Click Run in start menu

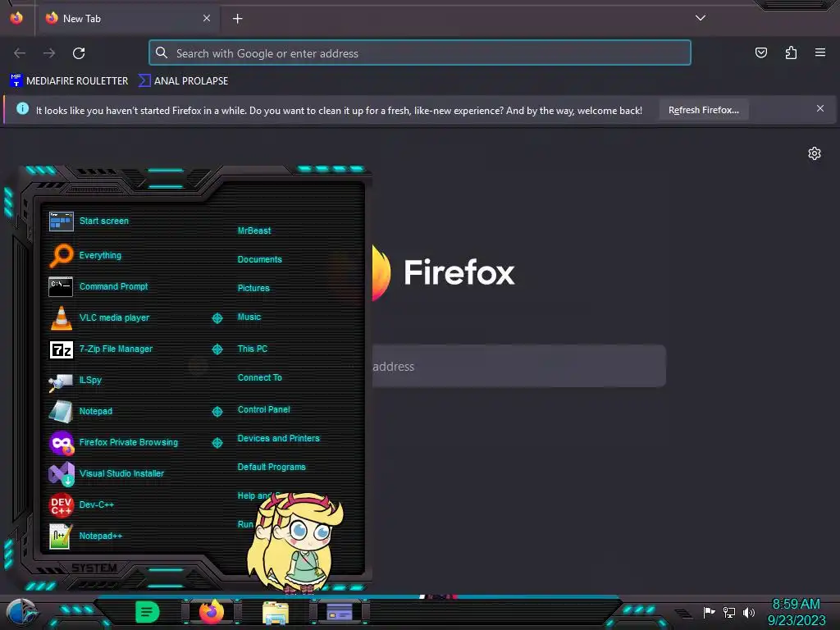245,524
